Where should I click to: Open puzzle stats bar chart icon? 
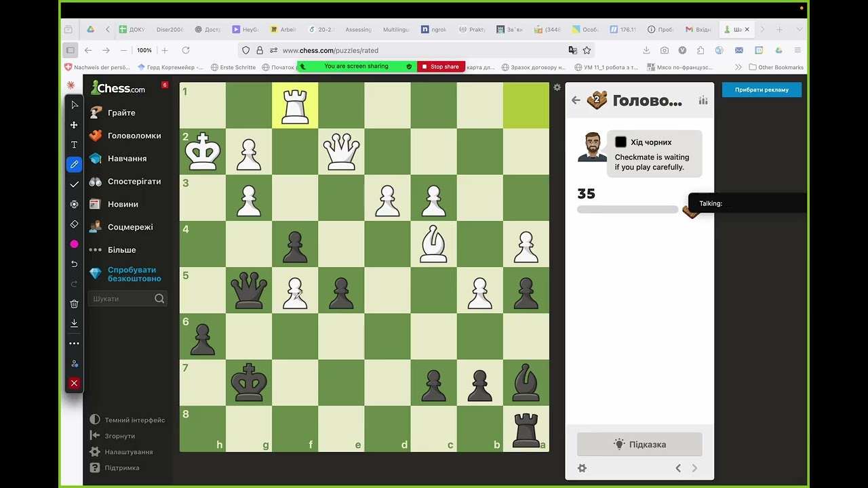[x=703, y=100]
